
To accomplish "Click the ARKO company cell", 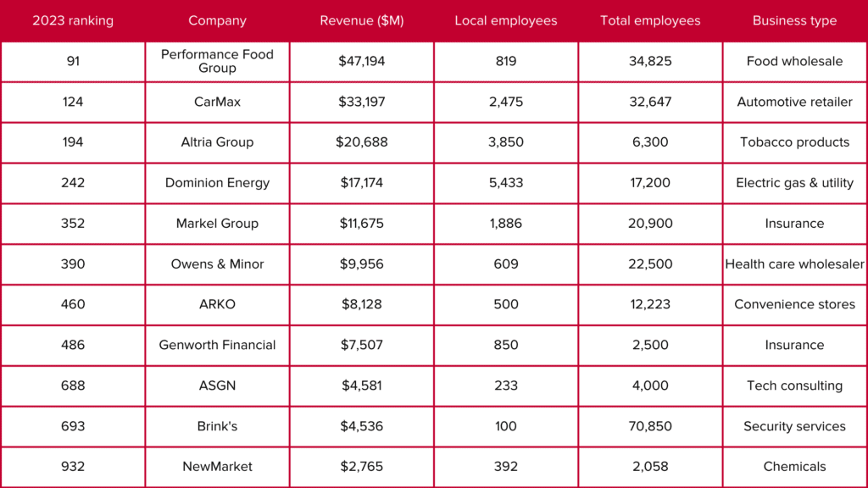I will coord(217,304).
